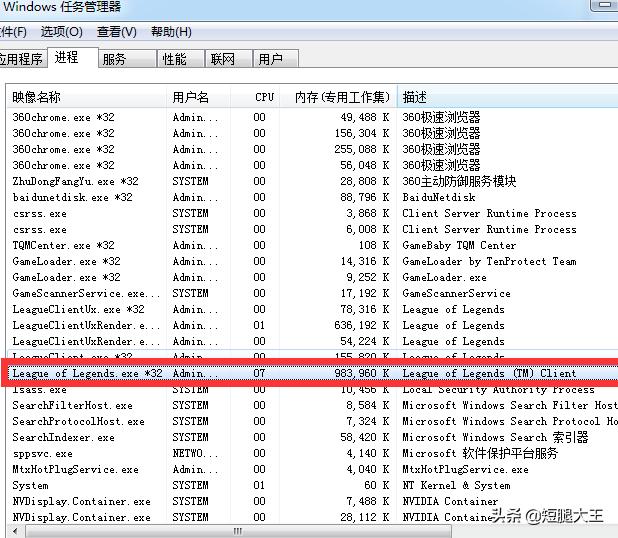Select 360chrome.exe row using 156,304 K
618x538 pixels.
(x=313, y=133)
